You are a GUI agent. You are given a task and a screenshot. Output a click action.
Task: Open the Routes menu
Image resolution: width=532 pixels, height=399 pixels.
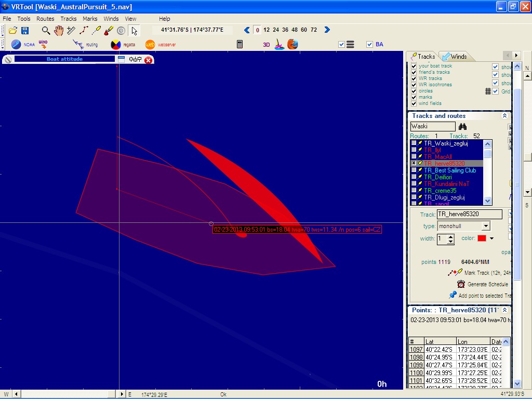[x=45, y=19]
